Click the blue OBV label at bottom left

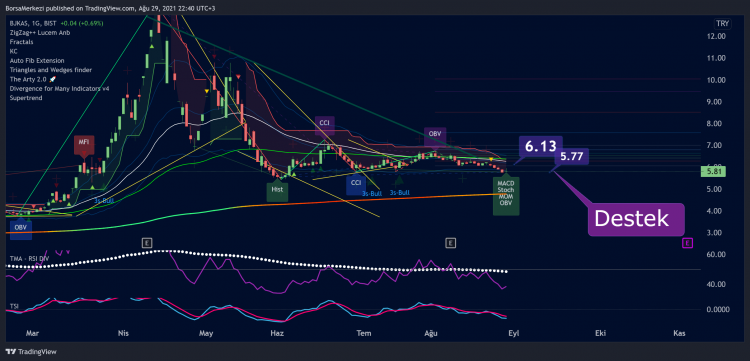pyautogui.click(x=20, y=229)
